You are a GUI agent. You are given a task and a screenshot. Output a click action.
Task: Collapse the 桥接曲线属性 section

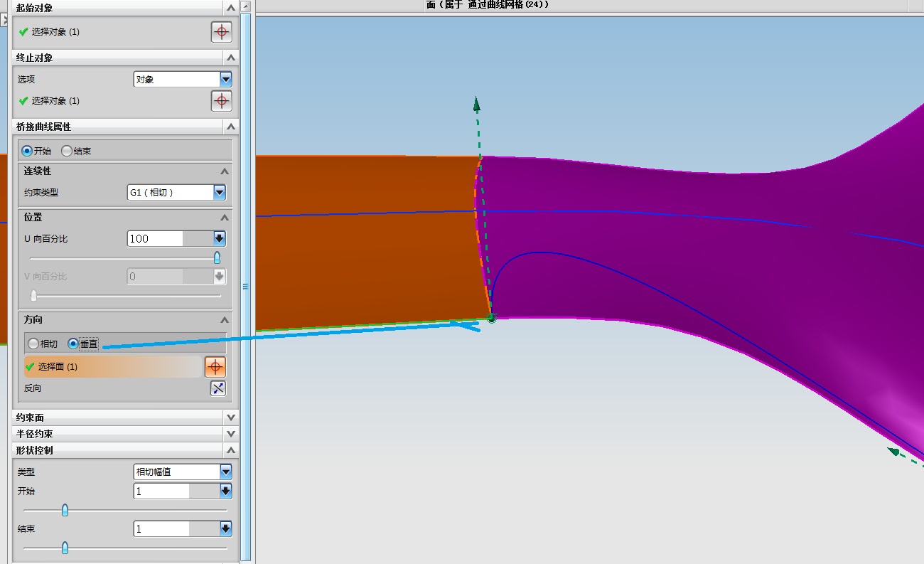click(230, 127)
